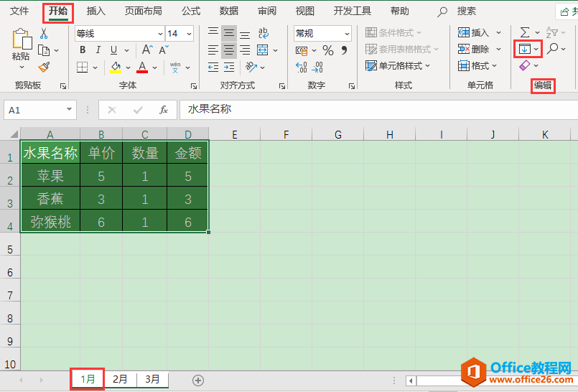Click the AutoSum sigma icon
The width and height of the screenshot is (578, 392).
(x=524, y=32)
